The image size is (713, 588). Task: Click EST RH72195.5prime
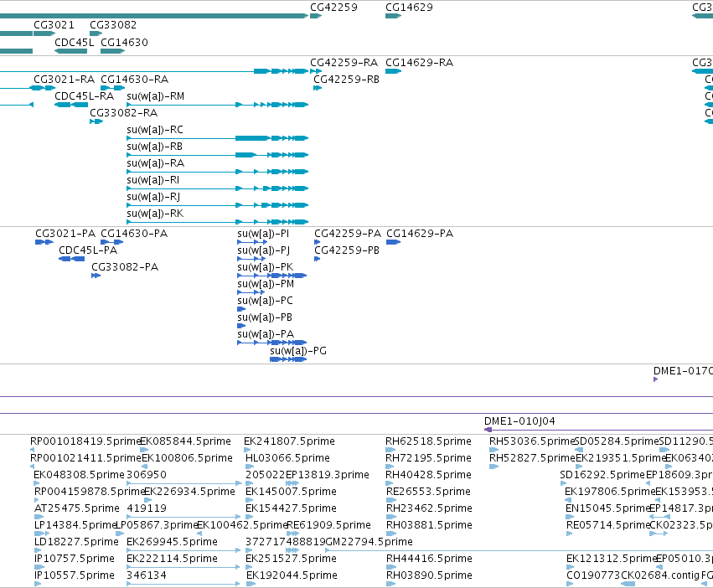click(429, 458)
